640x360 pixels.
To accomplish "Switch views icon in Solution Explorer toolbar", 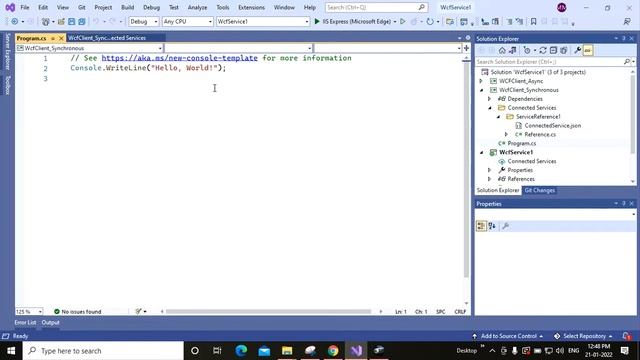I will click(513, 50).
